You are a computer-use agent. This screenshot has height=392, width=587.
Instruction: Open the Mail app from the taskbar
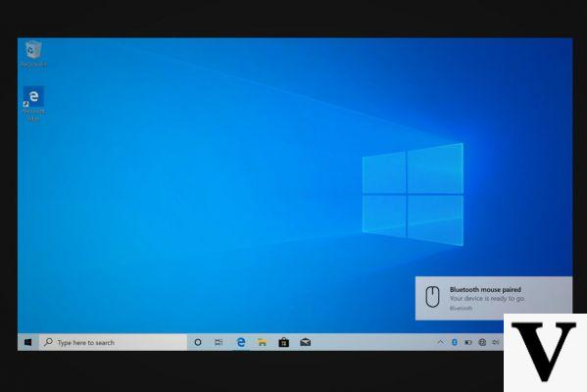coord(305,342)
